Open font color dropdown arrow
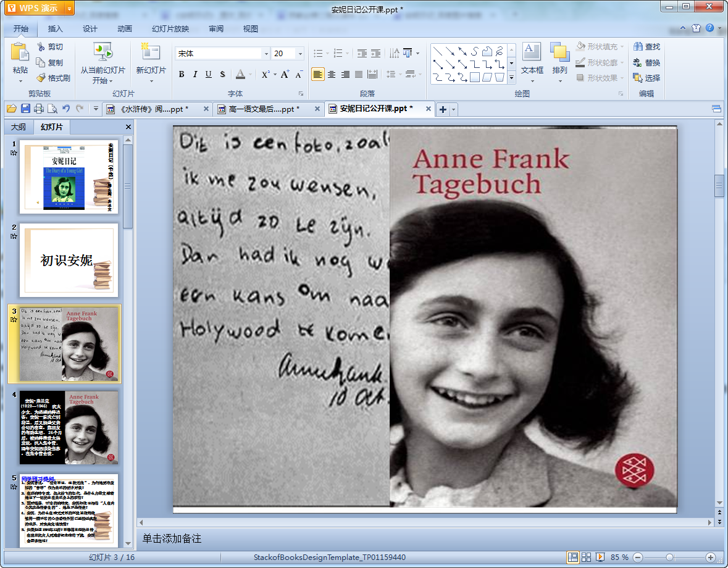The height and width of the screenshot is (568, 728). point(250,74)
